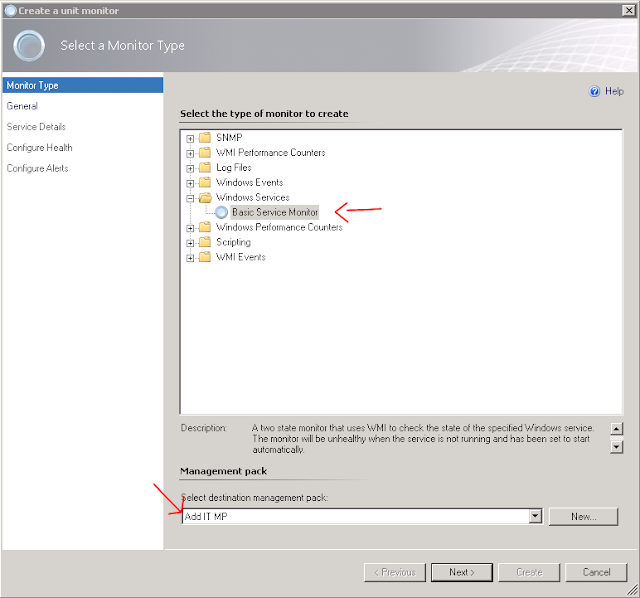
Task: Click the WMI Performance Counters folder icon
Action: [205, 152]
